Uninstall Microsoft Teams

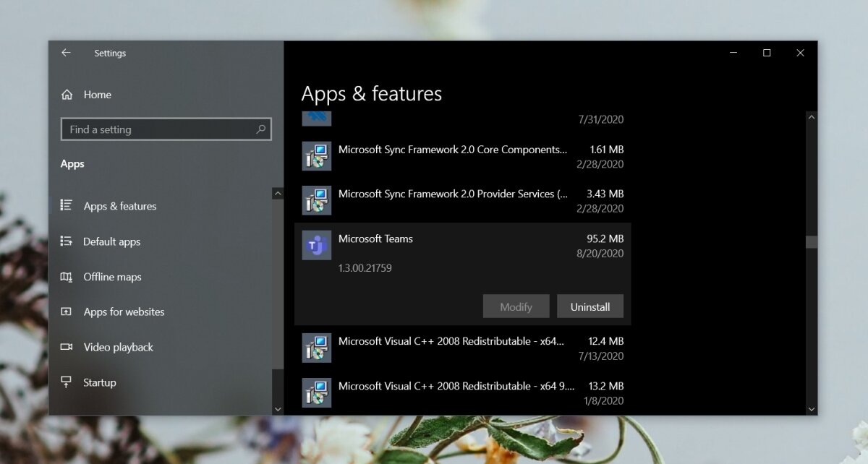590,306
